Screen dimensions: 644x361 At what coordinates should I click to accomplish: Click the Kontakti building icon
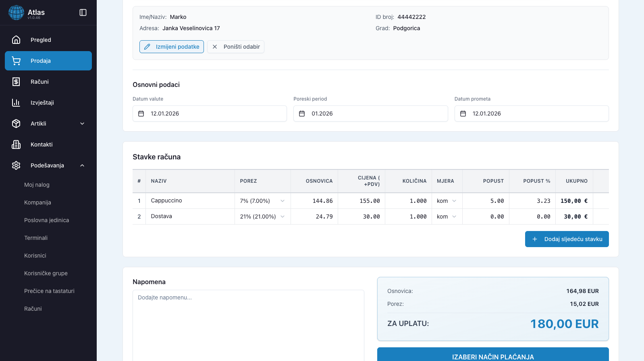pos(16,144)
